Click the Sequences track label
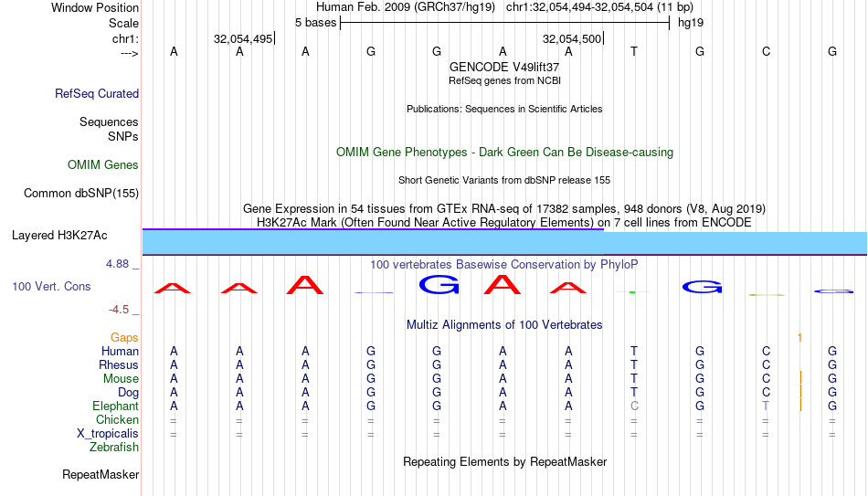The width and height of the screenshot is (868, 496). 109,121
